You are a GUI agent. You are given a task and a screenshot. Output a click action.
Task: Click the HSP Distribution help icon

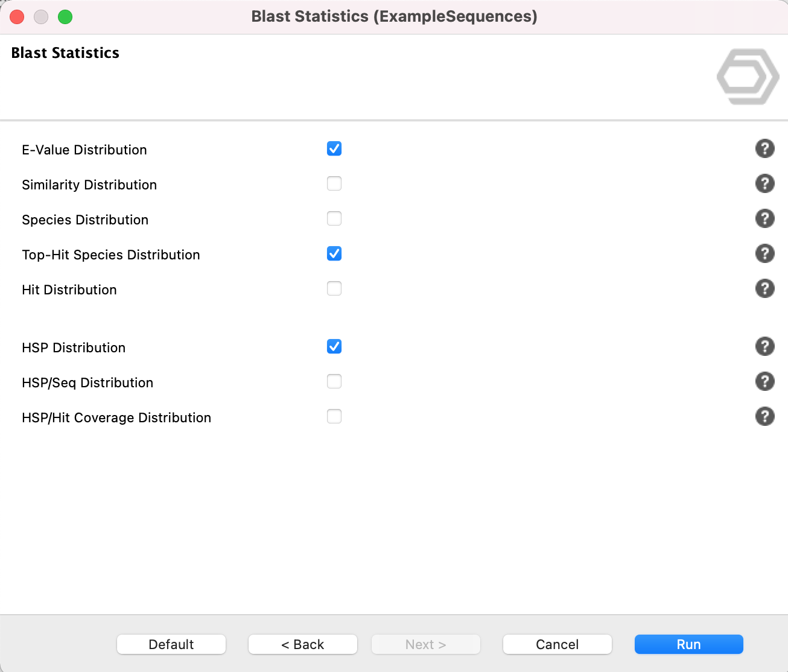[764, 346]
